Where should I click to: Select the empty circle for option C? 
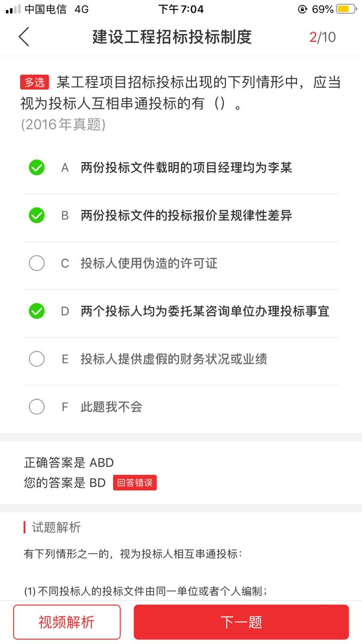[x=37, y=263]
